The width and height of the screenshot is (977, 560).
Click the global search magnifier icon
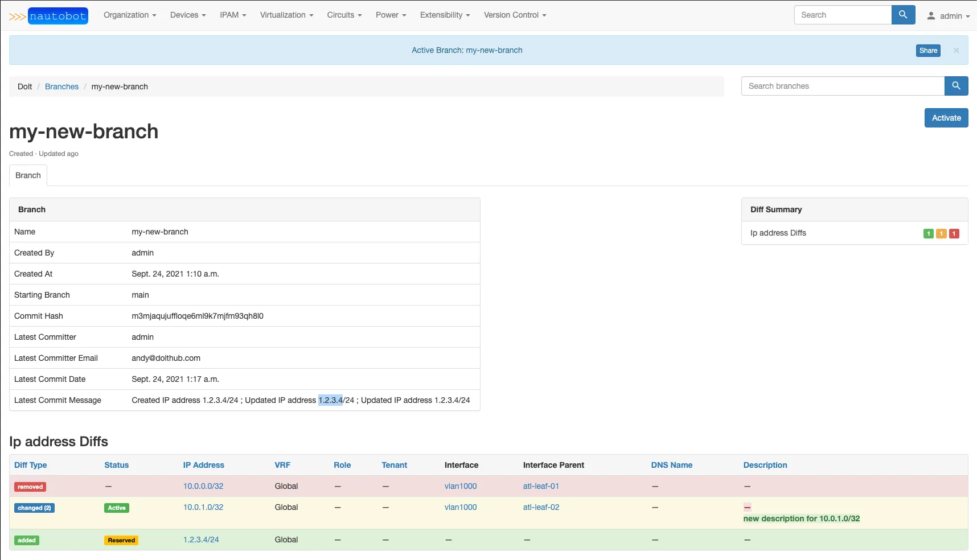coord(903,15)
